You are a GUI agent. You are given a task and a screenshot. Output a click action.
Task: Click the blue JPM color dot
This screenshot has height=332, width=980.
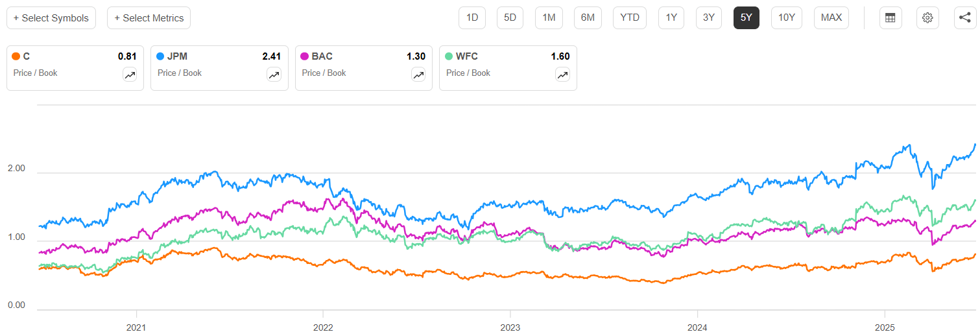[160, 56]
